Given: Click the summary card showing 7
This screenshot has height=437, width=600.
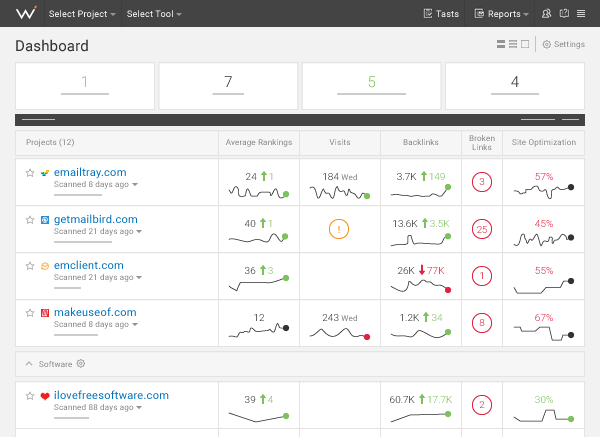Looking at the screenshot, I should click(228, 86).
